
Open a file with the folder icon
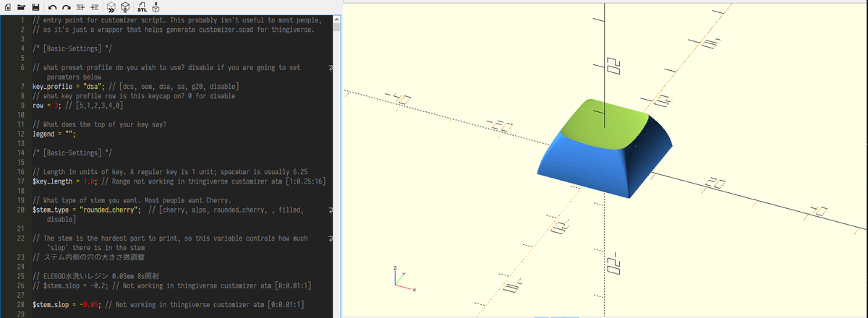click(21, 7)
